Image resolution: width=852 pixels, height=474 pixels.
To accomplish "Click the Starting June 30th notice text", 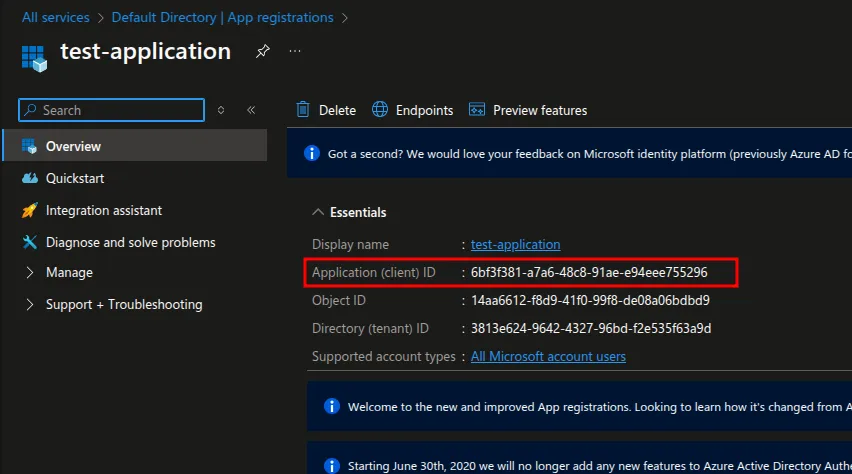I will [x=600, y=466].
